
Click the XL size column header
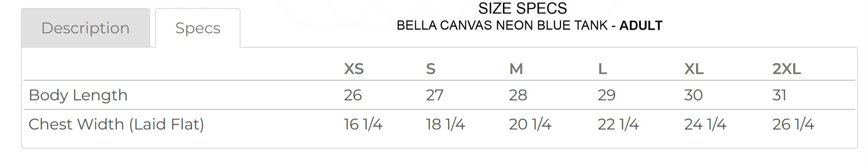(694, 68)
